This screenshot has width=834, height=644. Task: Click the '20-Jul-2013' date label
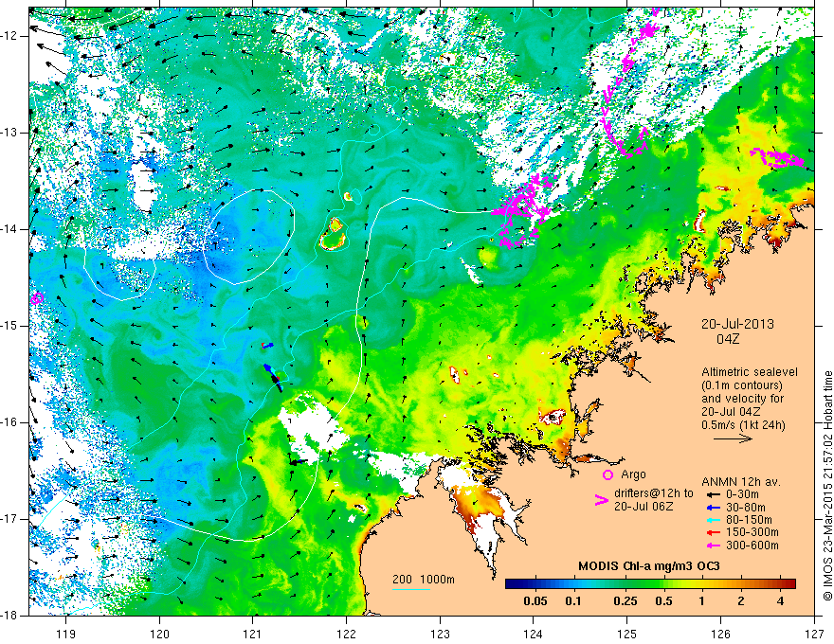click(x=737, y=324)
